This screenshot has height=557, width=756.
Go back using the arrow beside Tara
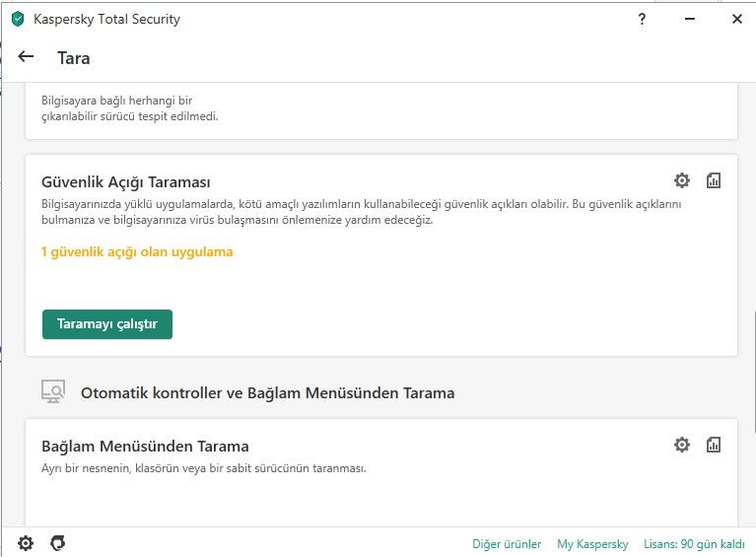pyautogui.click(x=27, y=57)
